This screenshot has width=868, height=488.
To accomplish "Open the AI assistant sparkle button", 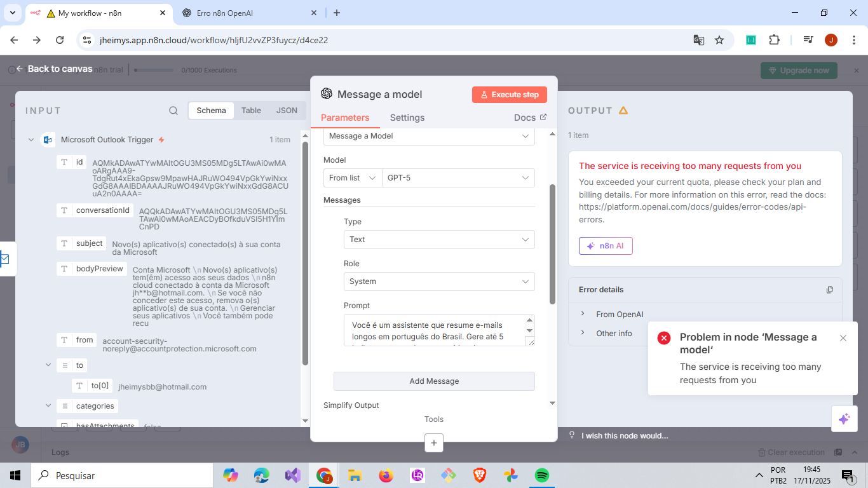I will (844, 419).
